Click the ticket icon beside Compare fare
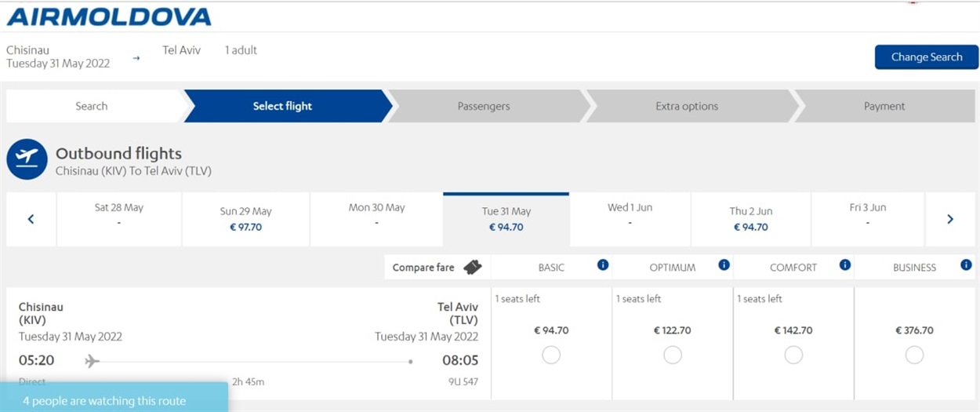Viewport: 980px width, 412px height. [472, 268]
